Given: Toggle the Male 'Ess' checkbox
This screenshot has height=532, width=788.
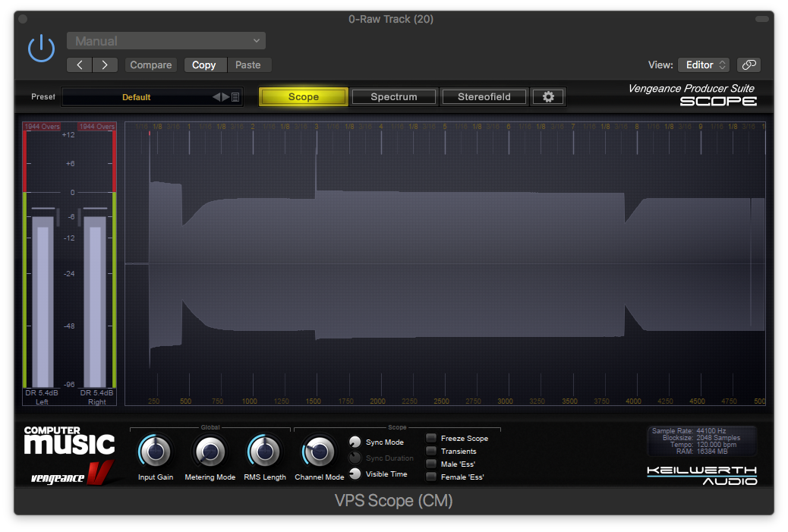Looking at the screenshot, I should coord(431,464).
